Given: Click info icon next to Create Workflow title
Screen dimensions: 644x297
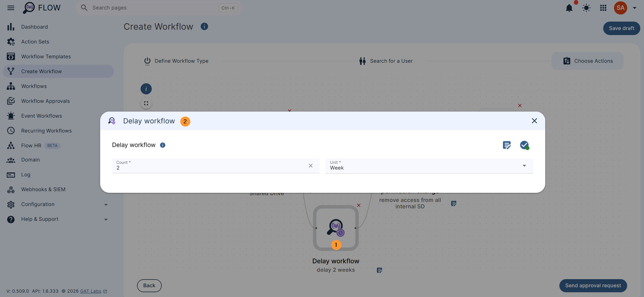Looking at the screenshot, I should tap(204, 26).
